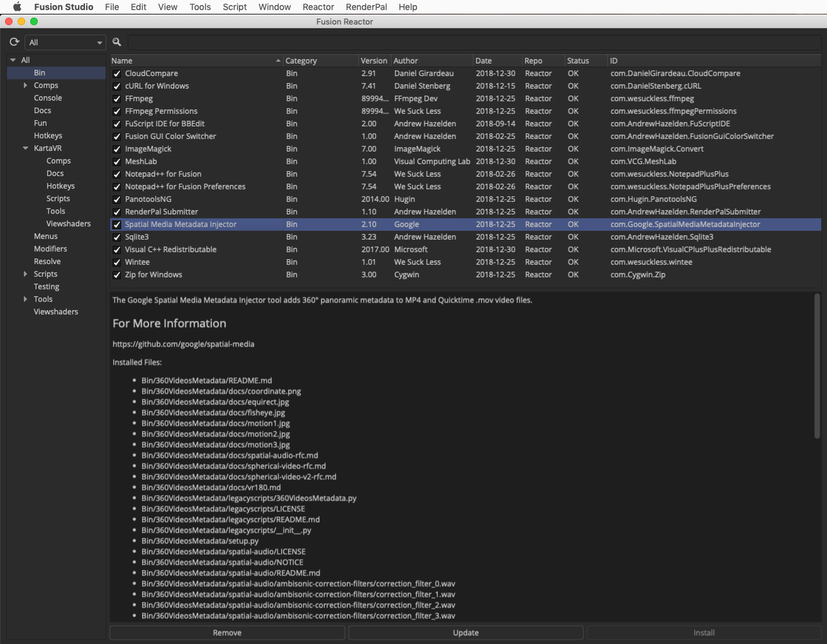Select the Notepad++ for Fusion Preferences row
Image resolution: width=827 pixels, height=644 pixels.
(x=465, y=187)
